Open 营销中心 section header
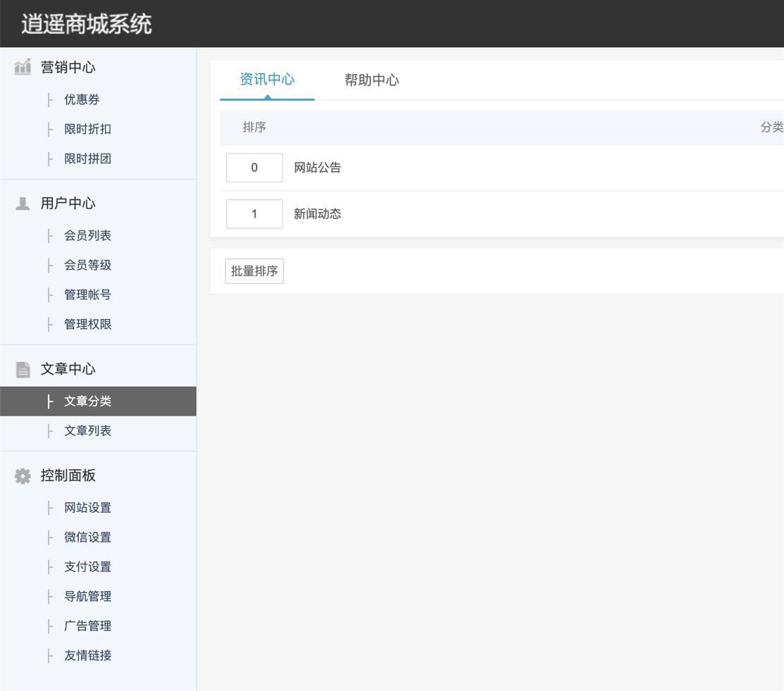 pos(68,67)
